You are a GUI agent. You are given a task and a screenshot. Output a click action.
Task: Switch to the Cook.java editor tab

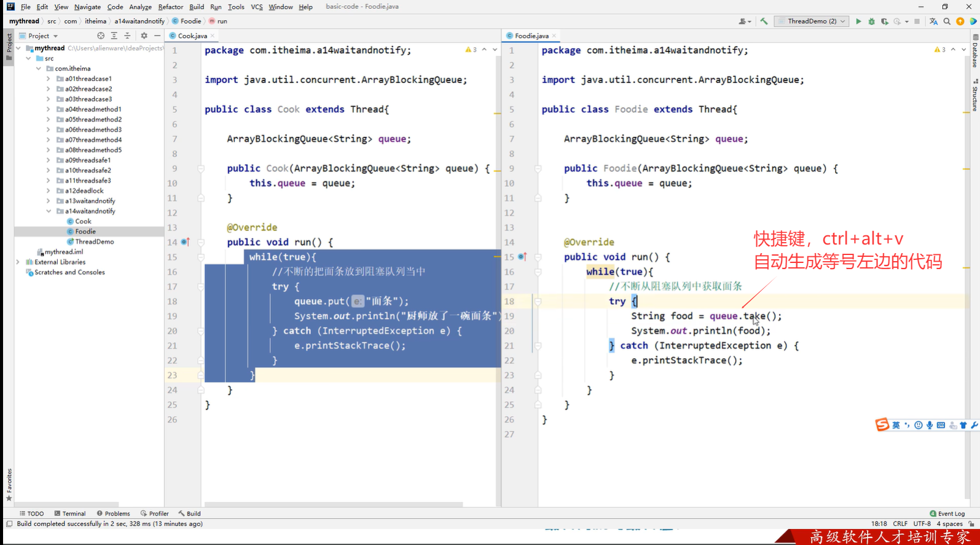[192, 36]
